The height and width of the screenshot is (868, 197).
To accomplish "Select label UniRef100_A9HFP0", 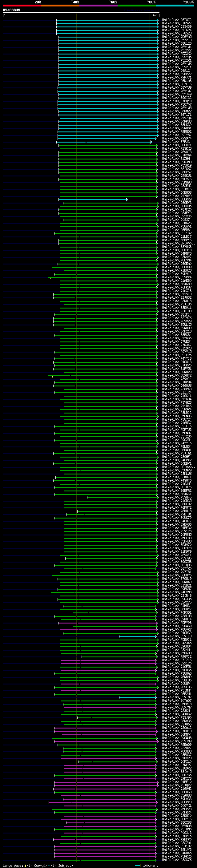I will click(x=177, y=839).
